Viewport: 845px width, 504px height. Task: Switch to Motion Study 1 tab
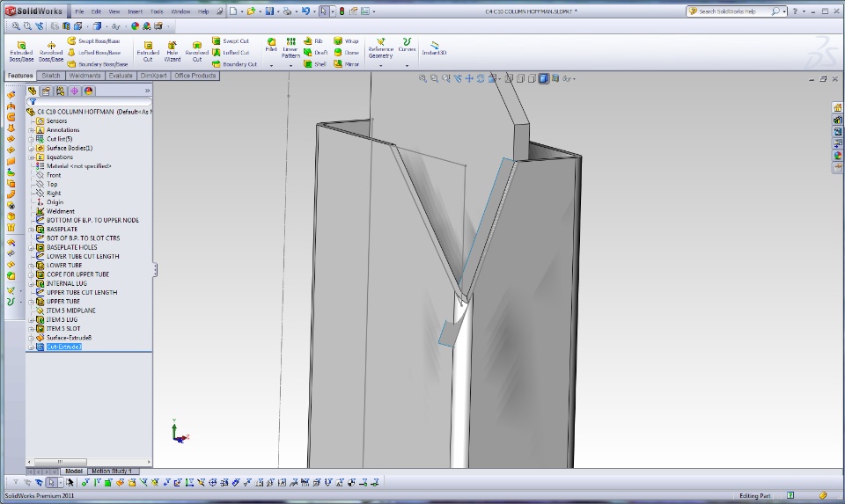point(112,471)
